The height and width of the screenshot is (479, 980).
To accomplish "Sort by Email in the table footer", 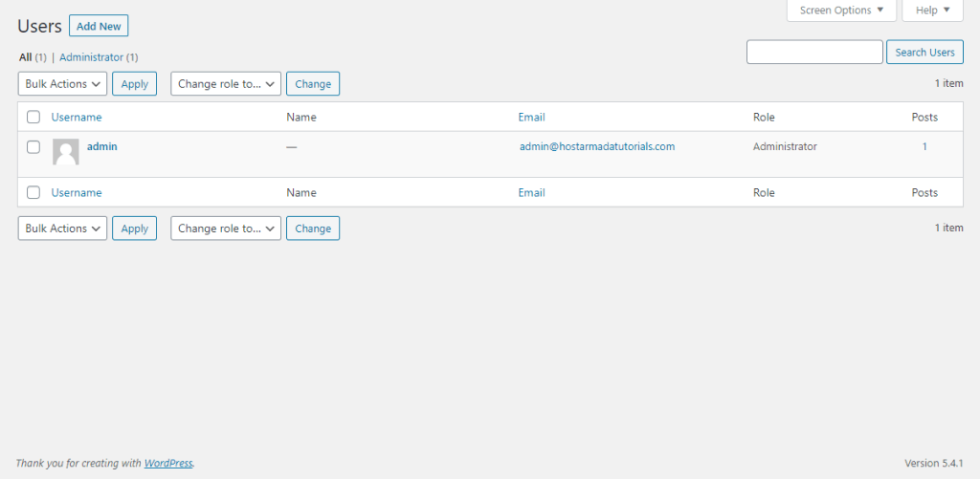I will tap(532, 193).
